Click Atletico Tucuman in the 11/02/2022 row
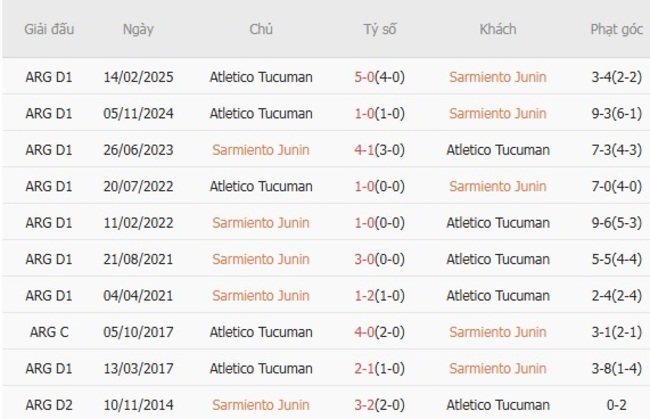The width and height of the screenshot is (650, 419). coord(498,223)
